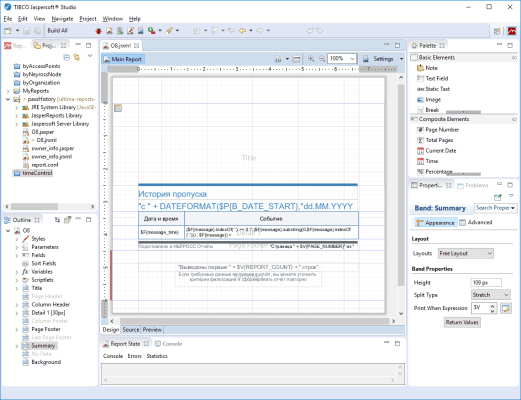Switch to the Problems view tab

tap(473, 185)
